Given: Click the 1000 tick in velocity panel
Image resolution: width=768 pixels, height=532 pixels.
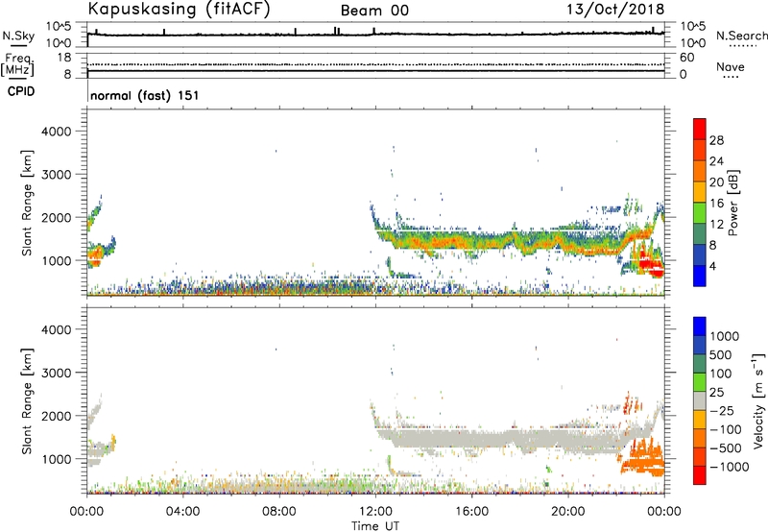Looking at the screenshot, I should [x=57, y=459].
